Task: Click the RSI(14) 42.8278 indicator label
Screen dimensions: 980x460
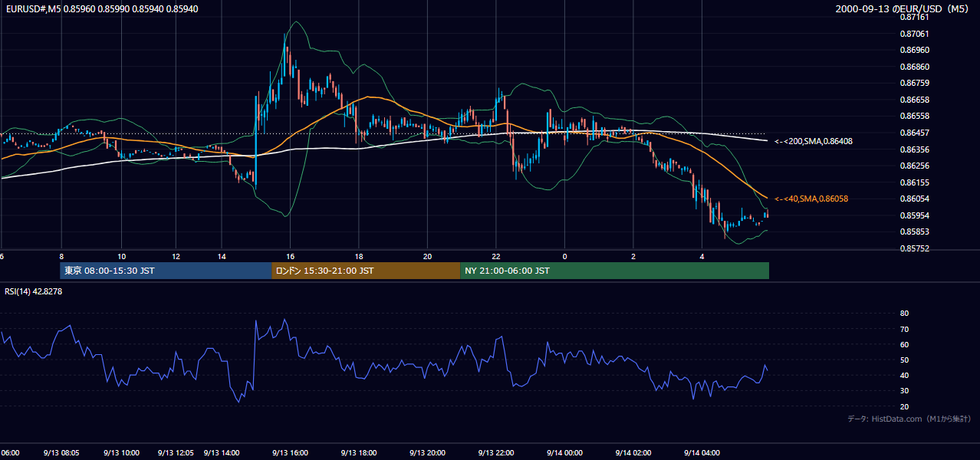Action: tap(33, 291)
